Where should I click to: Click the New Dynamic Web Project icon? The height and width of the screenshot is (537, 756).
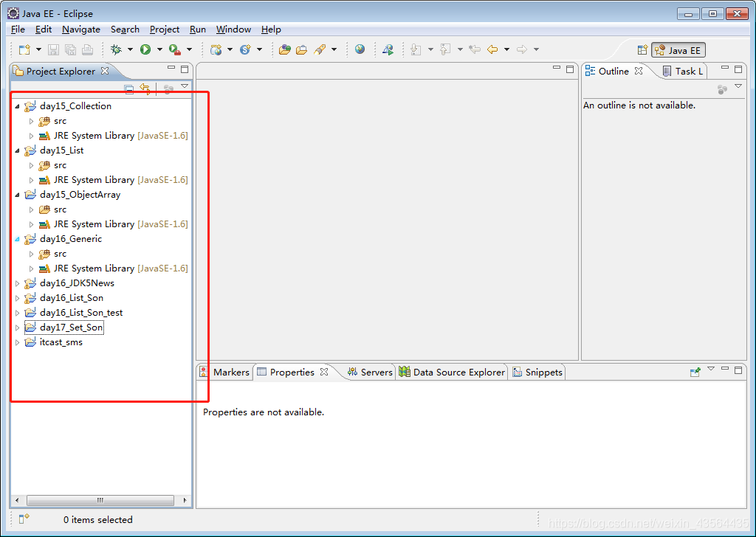click(216, 49)
